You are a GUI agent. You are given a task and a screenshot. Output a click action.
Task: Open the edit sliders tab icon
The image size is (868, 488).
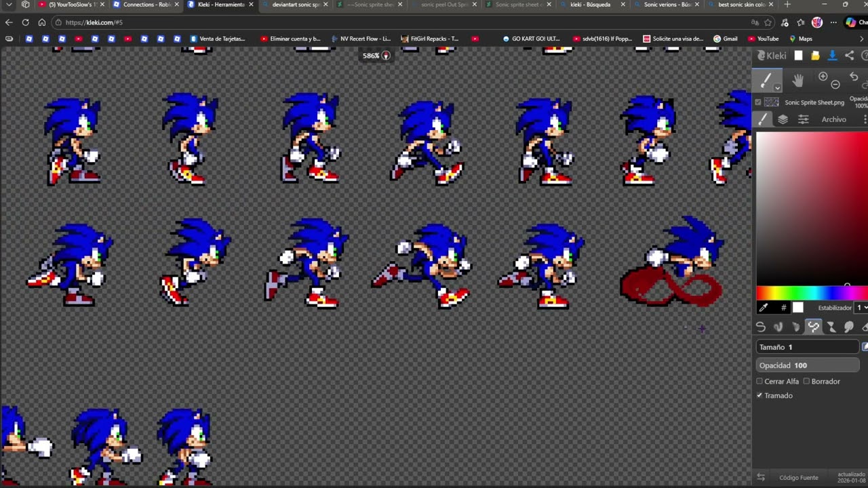[803, 119]
